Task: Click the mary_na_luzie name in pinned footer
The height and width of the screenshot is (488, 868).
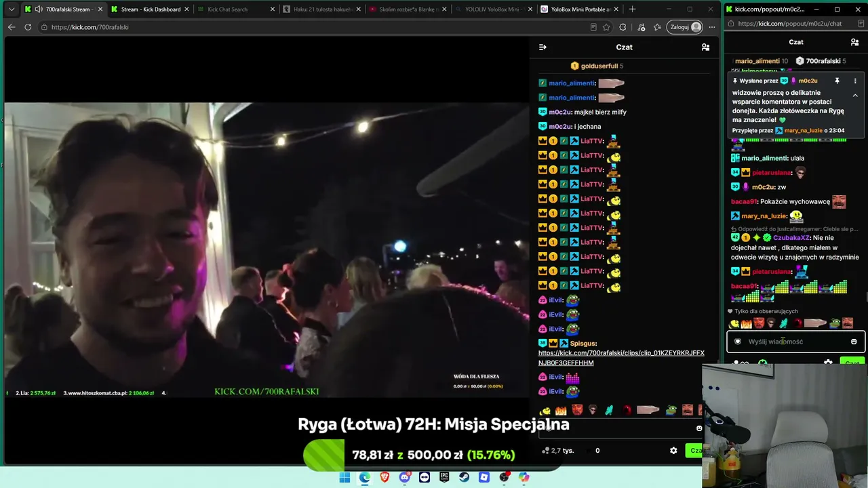Action: 804,130
